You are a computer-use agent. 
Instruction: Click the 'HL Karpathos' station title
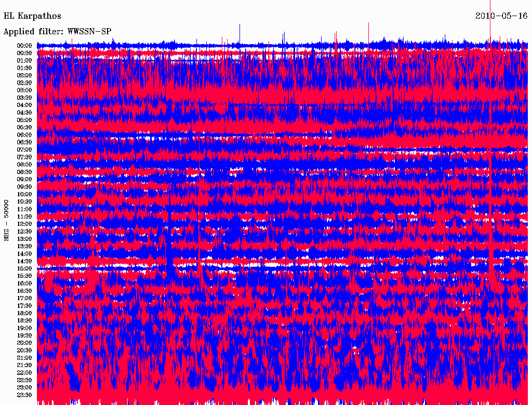pyautogui.click(x=32, y=16)
